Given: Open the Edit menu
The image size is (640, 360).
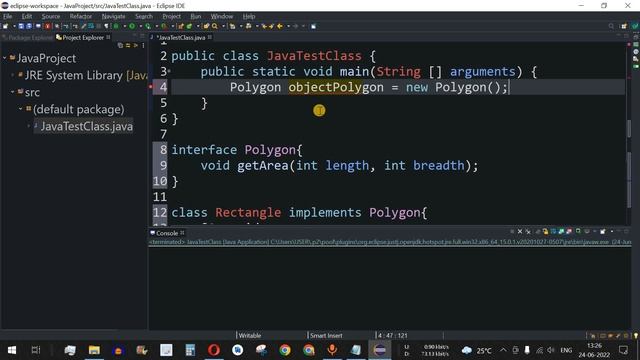Looking at the screenshot, I should [x=27, y=16].
